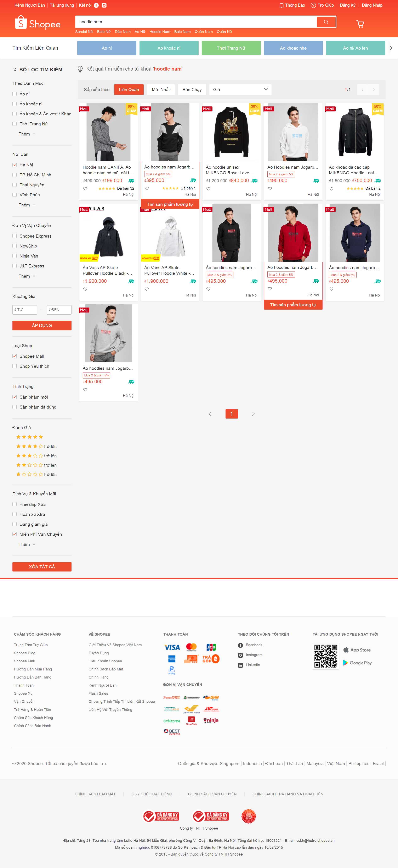Expand Thêm under Dịch Vụ & Khuyến Mãi

point(27,544)
